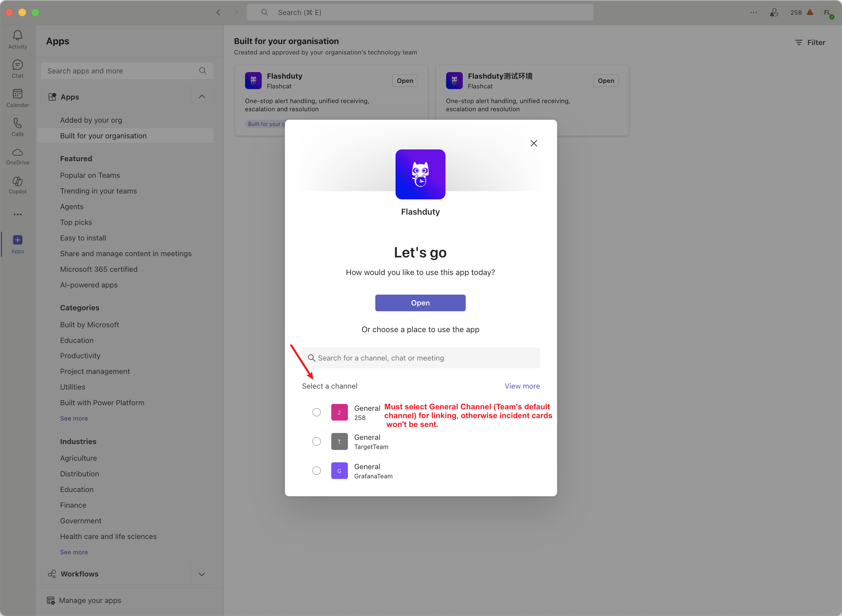Screen dimensions: 842x616
Task: Open Popular on Teams
Action: pos(90,175)
